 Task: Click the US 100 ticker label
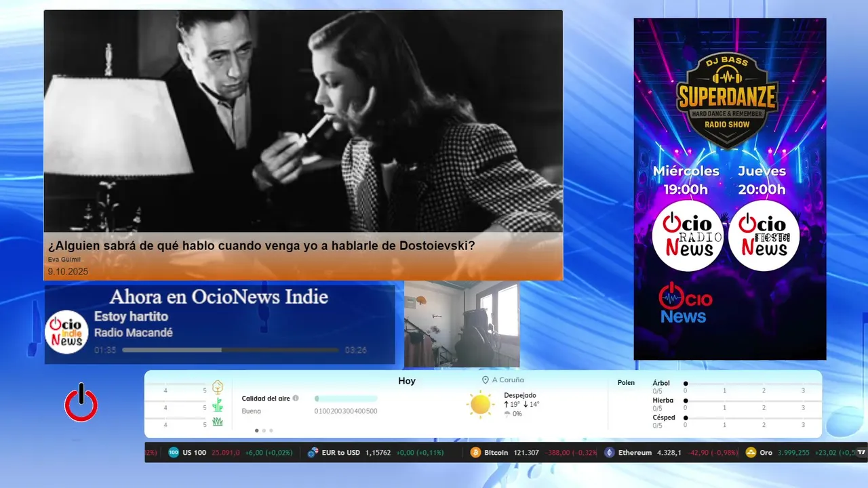pos(194,453)
